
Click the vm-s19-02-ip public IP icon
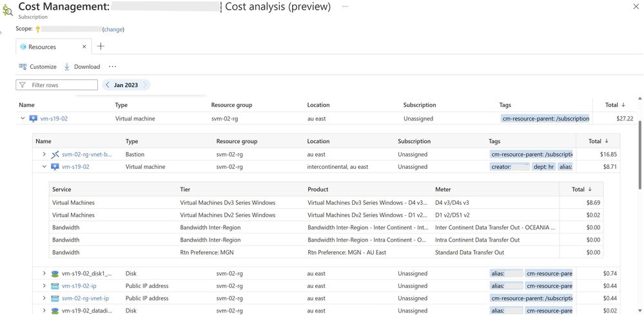(x=55, y=286)
